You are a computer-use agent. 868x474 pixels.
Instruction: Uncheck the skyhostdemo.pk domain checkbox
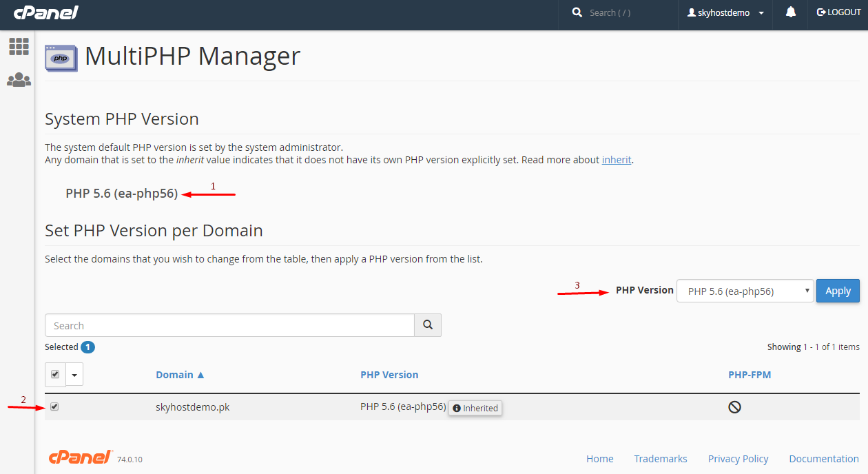point(54,406)
